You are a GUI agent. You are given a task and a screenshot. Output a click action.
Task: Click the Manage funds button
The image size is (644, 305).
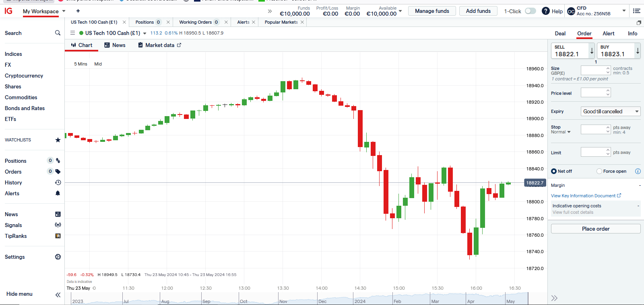[432, 11]
